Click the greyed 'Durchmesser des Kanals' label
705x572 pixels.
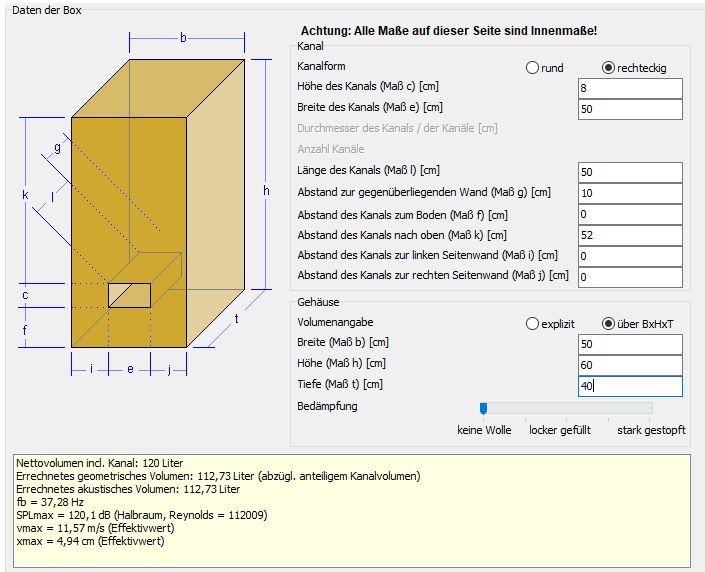tap(397, 128)
